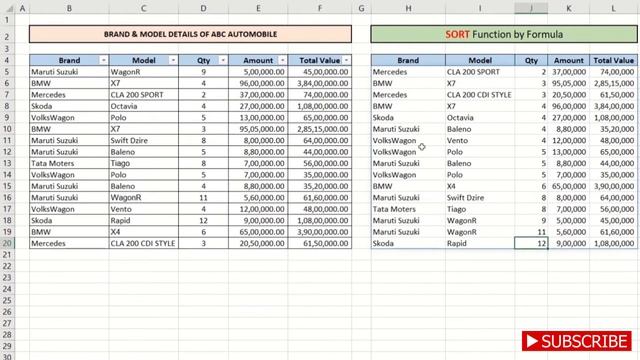Click Rapid in the sorted Model column
Image resolution: width=640 pixels, height=360 pixels.
(480, 243)
